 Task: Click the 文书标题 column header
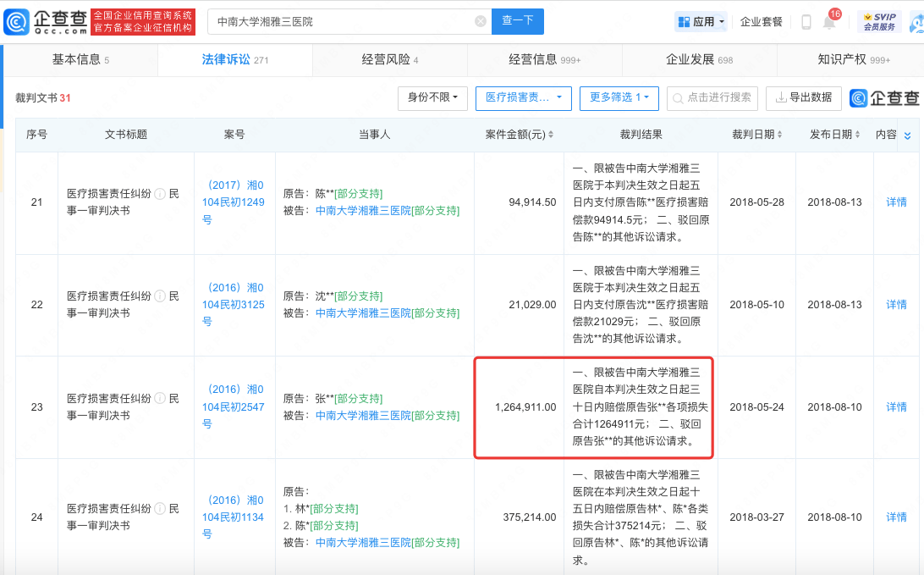(x=126, y=135)
